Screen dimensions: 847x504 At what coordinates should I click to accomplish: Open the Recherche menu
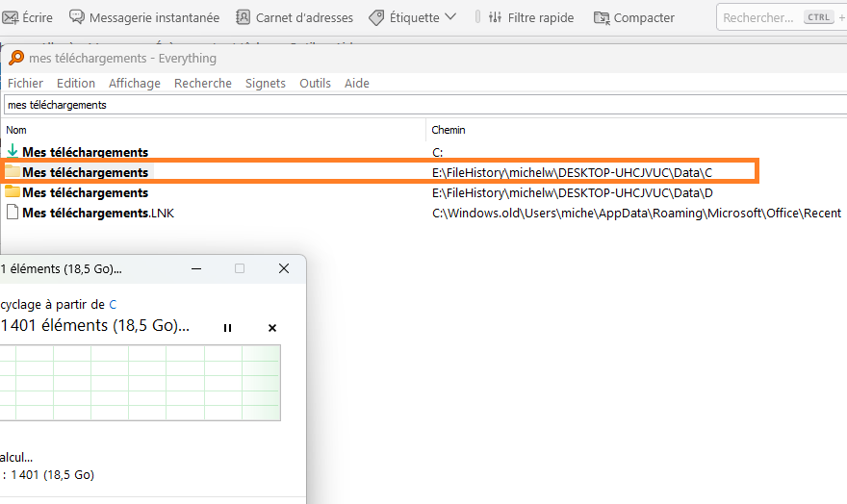click(x=202, y=83)
